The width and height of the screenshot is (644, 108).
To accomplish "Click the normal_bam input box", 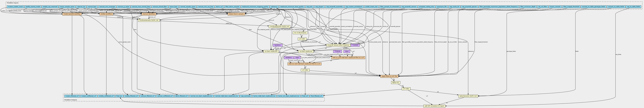I will (x=92, y=7).
